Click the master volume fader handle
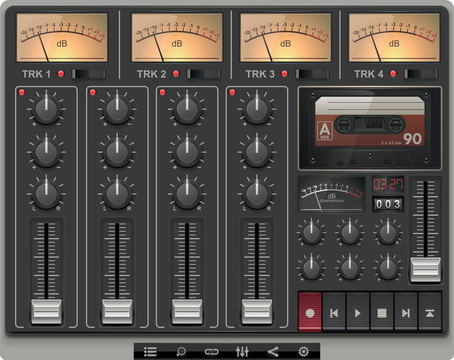Screen dimensions: 454x360 426,269
